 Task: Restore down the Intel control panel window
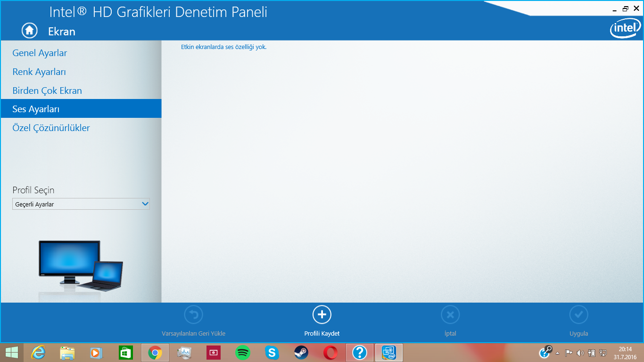tap(626, 8)
